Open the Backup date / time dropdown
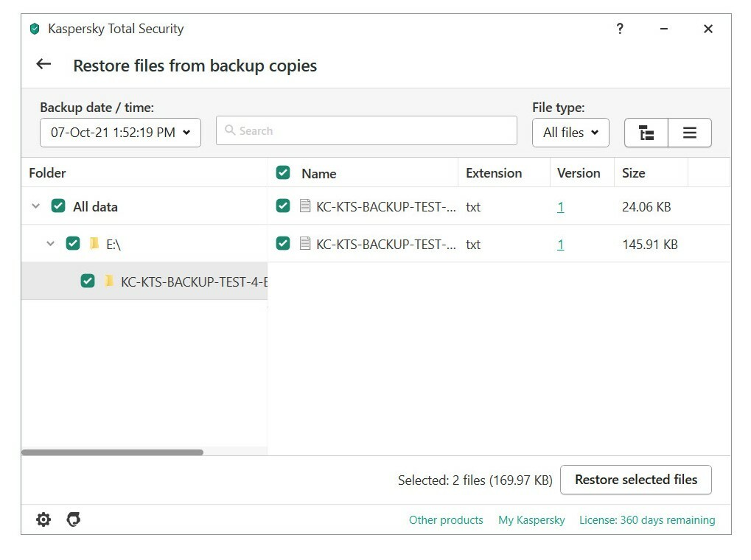The width and height of the screenshot is (751, 560). (x=120, y=133)
